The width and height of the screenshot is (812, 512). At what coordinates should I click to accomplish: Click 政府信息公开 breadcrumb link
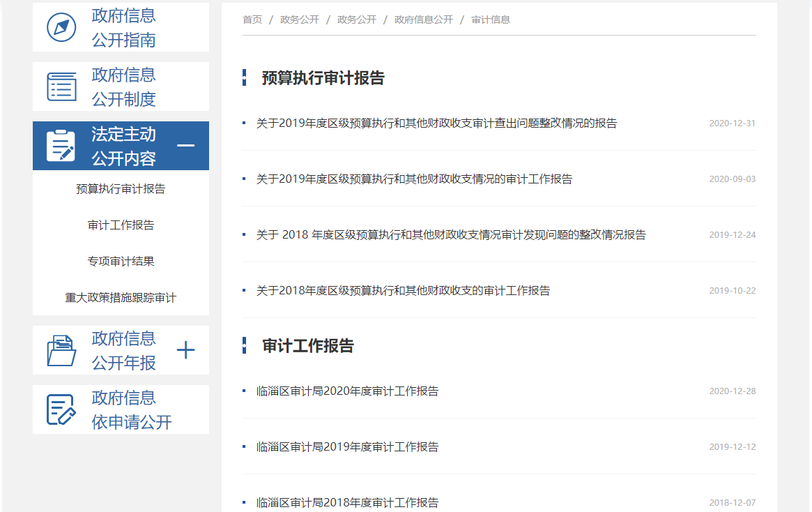(423, 20)
